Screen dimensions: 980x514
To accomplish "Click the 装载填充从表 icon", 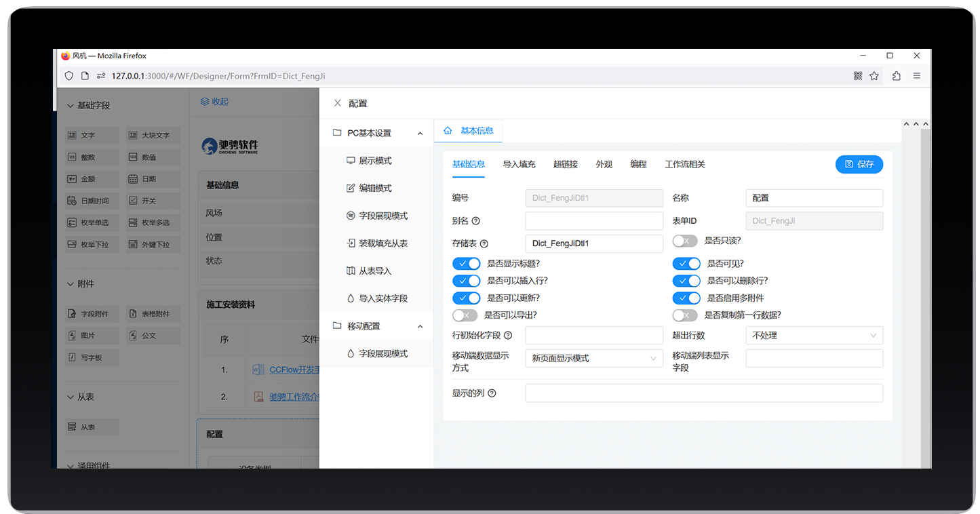I will [x=351, y=243].
